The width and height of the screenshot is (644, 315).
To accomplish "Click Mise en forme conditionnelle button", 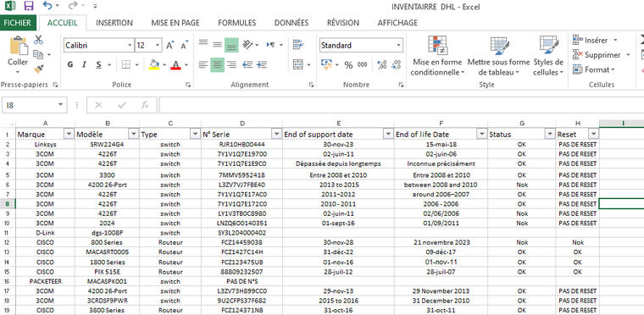I will point(437,56).
